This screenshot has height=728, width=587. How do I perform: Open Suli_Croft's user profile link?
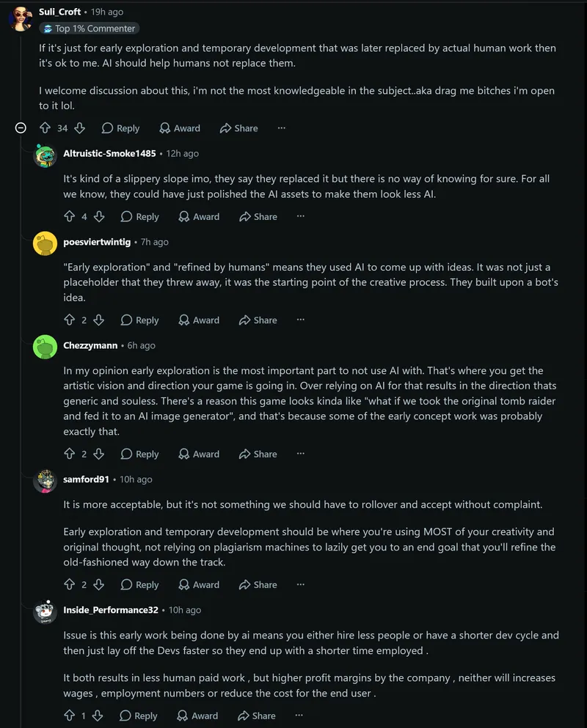pyautogui.click(x=60, y=12)
